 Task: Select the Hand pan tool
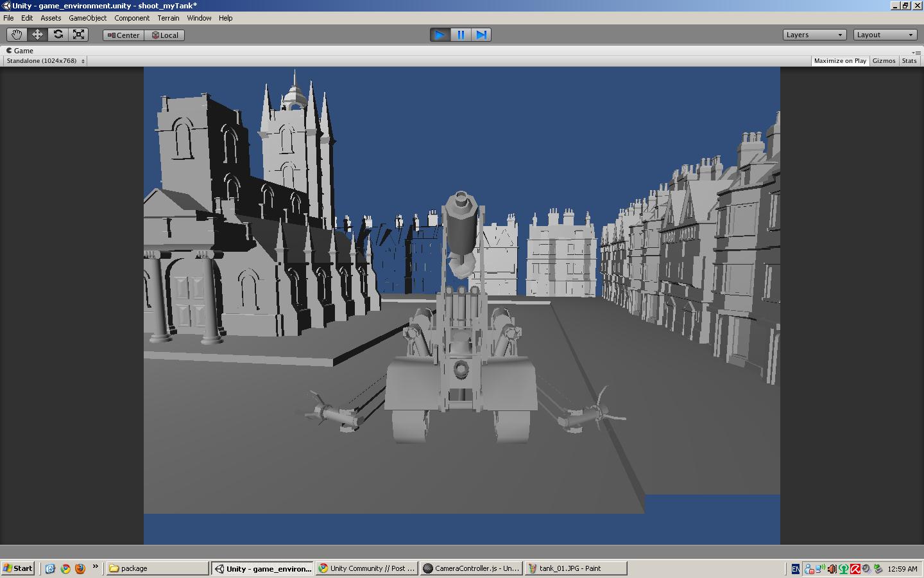click(x=16, y=35)
